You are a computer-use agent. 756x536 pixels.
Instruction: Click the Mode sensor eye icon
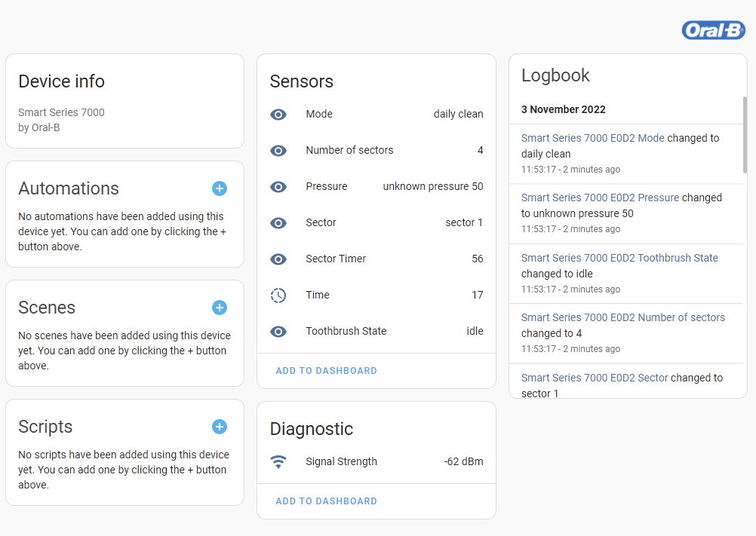(278, 114)
